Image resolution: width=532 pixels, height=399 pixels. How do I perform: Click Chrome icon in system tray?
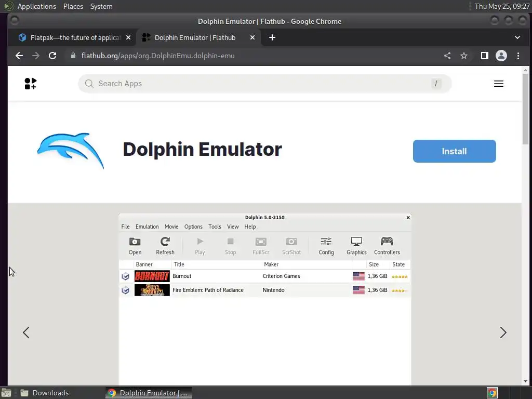tap(492, 393)
